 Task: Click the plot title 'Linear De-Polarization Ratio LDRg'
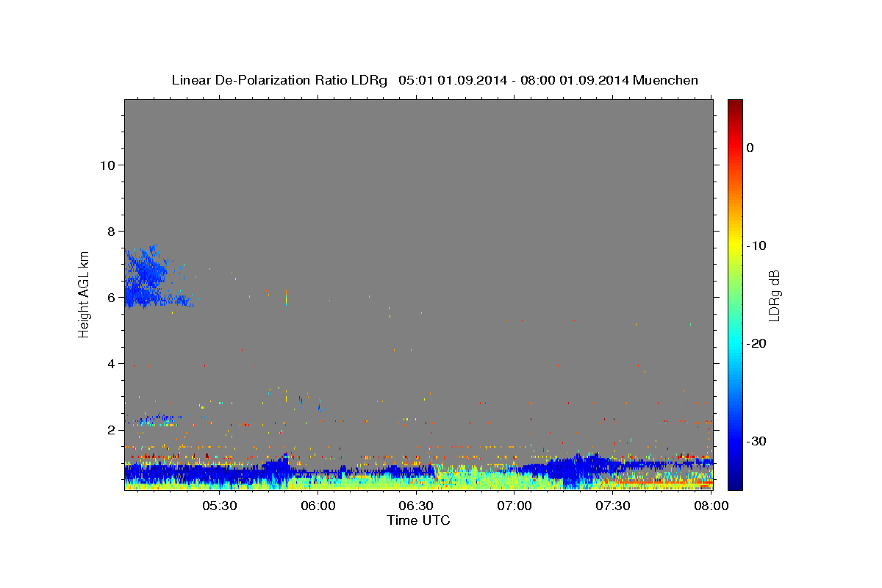click(279, 80)
